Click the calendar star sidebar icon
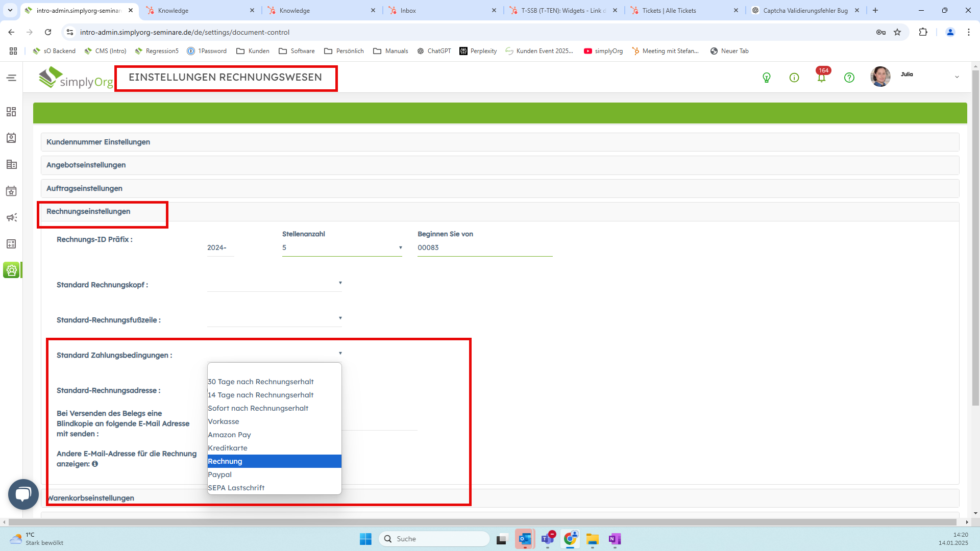Viewport: 980px width, 551px height. click(x=11, y=191)
